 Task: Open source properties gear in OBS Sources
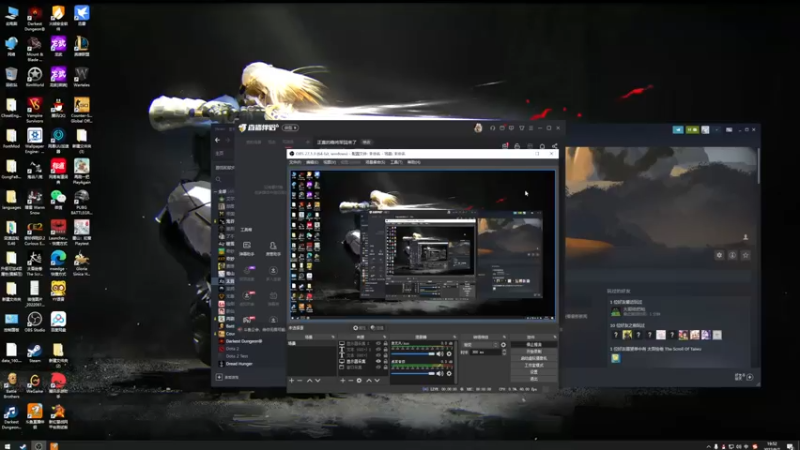point(359,381)
